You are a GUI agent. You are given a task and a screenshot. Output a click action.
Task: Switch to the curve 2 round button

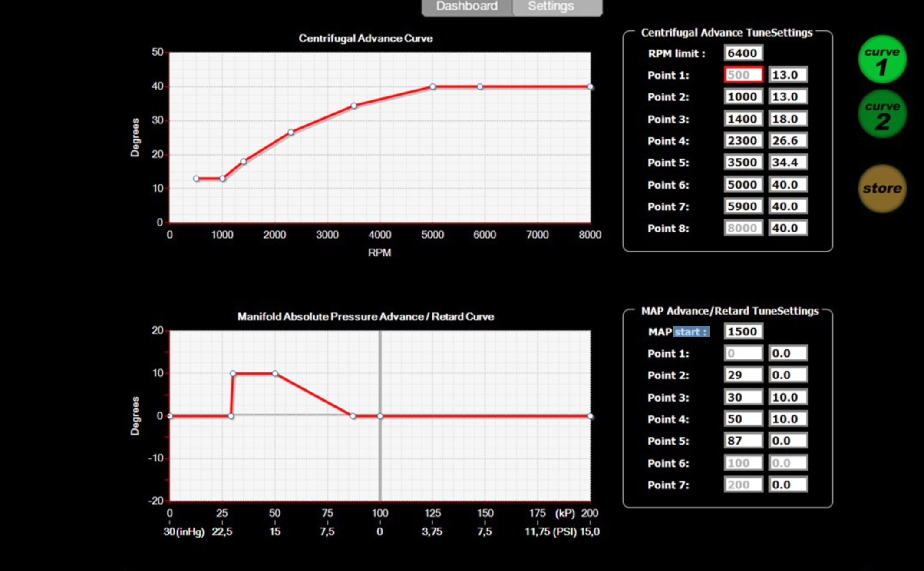pyautogui.click(x=882, y=114)
